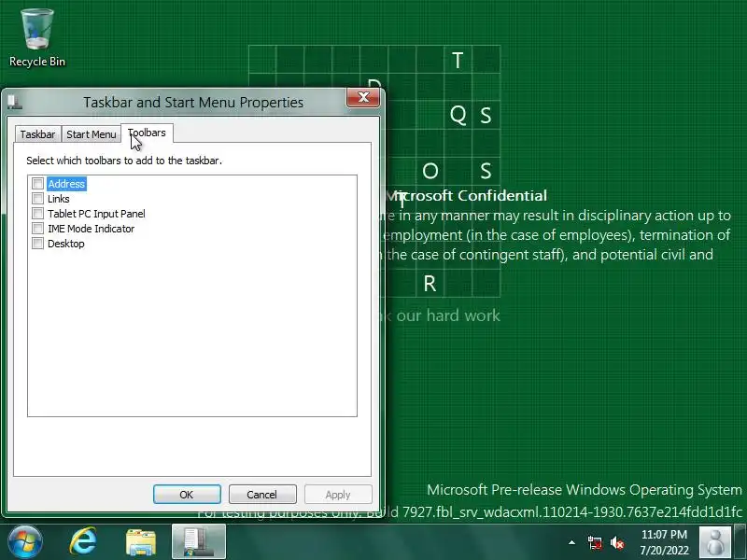Click the dialog title bar icon
747x560 pixels.
point(14,103)
